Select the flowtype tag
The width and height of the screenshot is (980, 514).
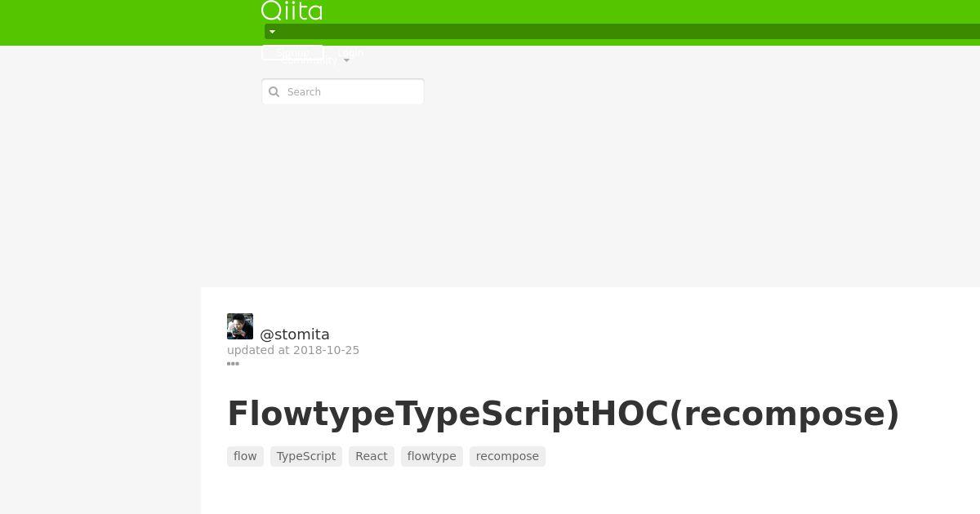click(432, 456)
